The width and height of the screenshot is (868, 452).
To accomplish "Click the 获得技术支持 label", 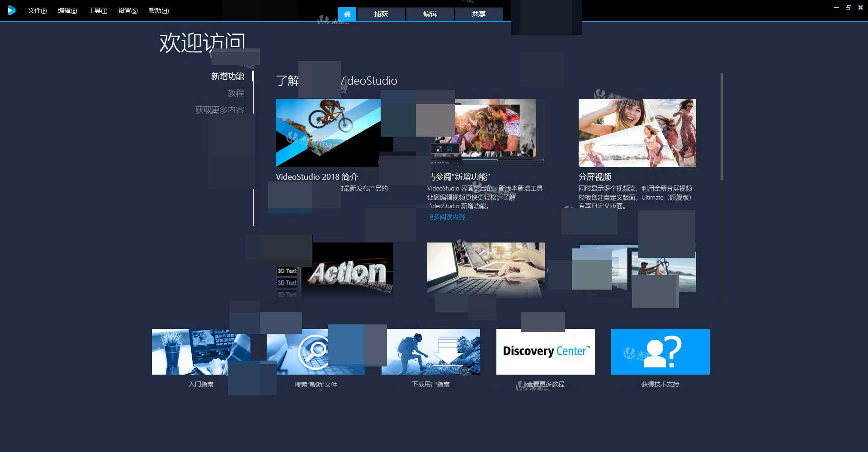I will pos(660,384).
